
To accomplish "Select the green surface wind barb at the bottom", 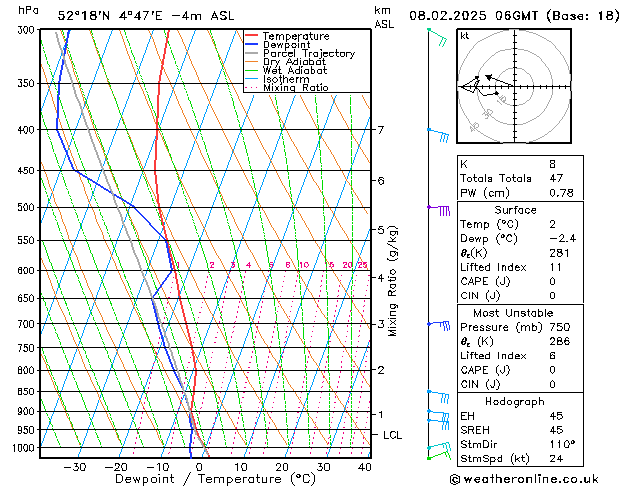I will 439,456.
